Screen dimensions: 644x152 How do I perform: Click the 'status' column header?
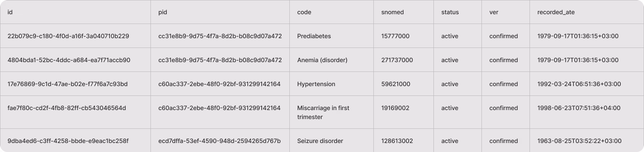(450, 12)
